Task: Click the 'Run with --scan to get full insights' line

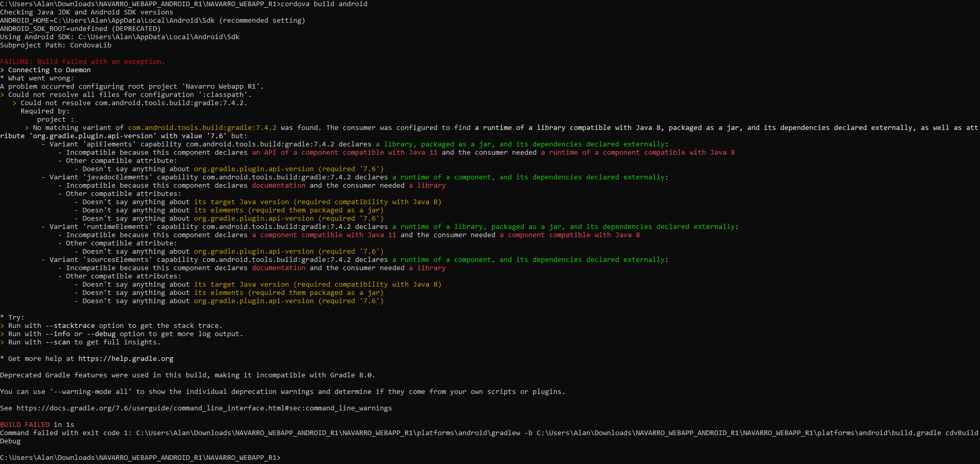Action: pyautogui.click(x=81, y=342)
